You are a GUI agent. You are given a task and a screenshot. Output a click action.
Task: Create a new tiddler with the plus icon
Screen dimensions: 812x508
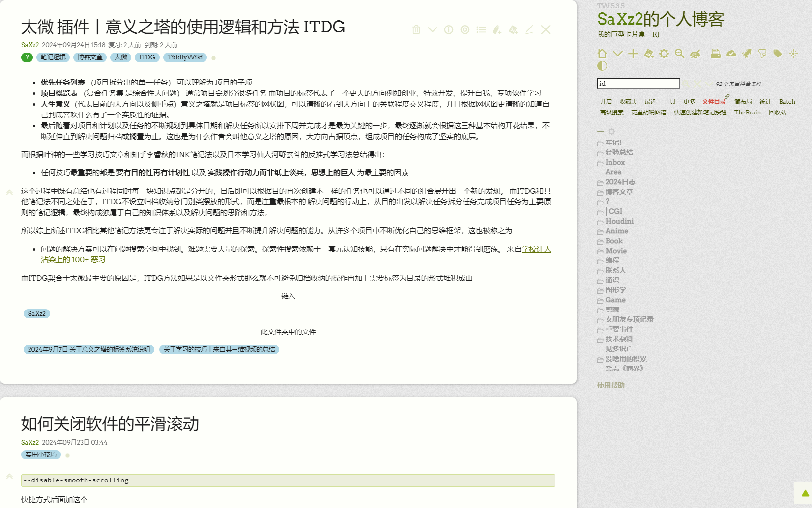(633, 54)
